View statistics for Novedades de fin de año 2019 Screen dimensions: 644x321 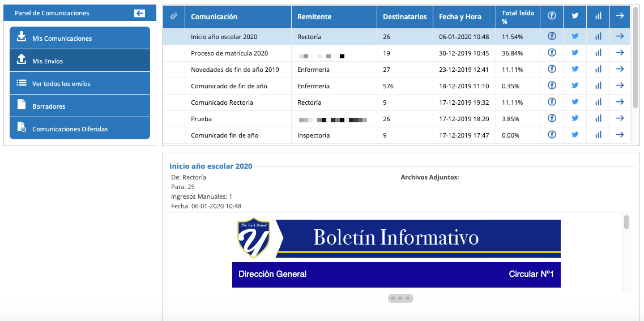[598, 69]
